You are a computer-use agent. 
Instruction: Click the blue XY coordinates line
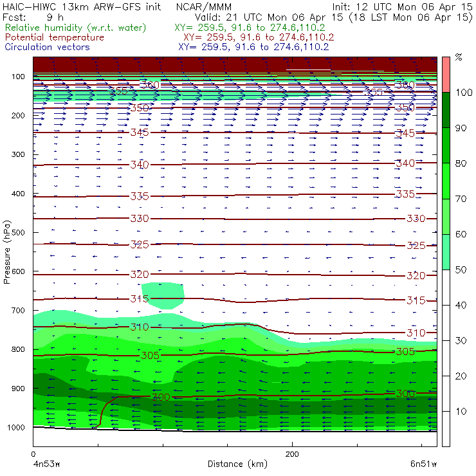[x=253, y=47]
